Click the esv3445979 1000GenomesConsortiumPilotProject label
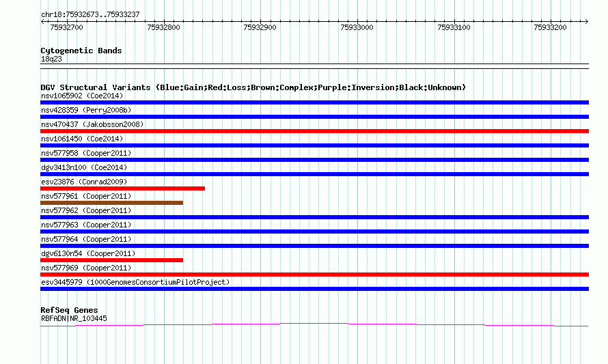The width and height of the screenshot is (608, 364). click(x=135, y=282)
